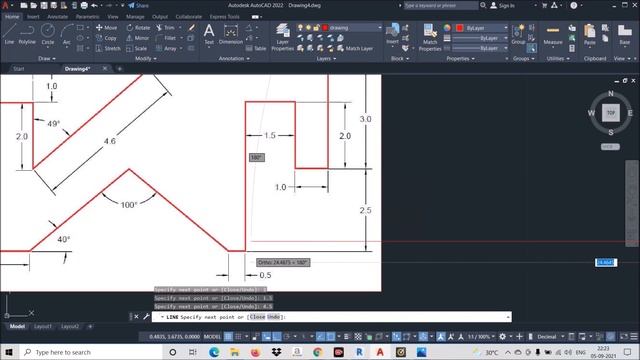
Task: Toggle MODEL space button in status bar
Action: point(212,336)
